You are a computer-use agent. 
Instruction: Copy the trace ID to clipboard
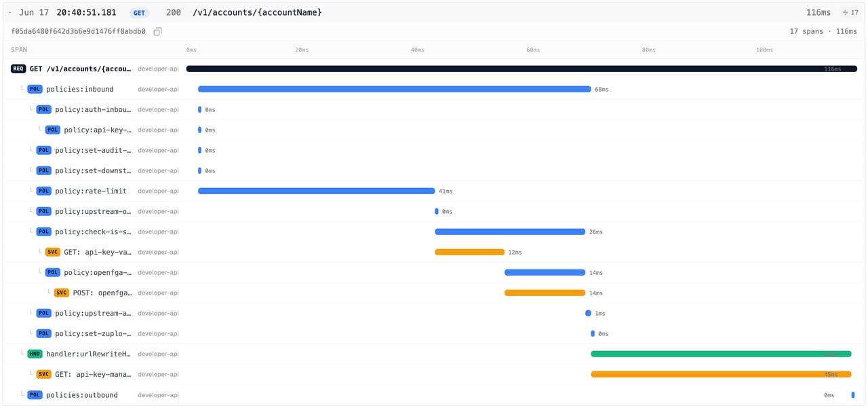(x=157, y=31)
